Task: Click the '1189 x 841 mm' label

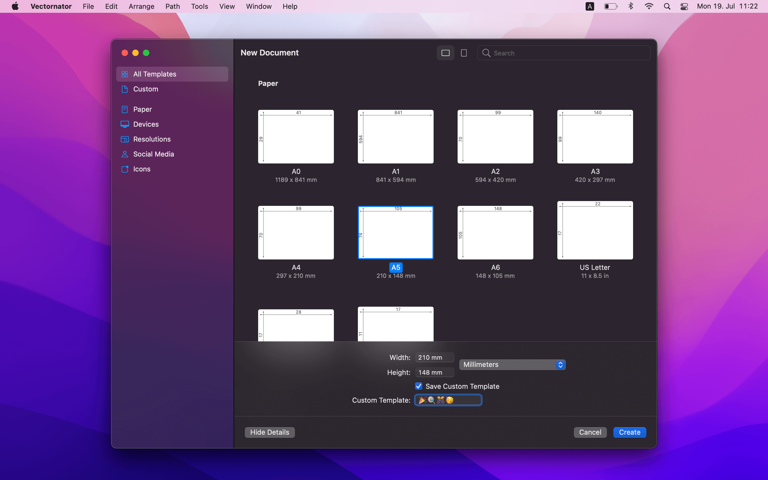Action: [x=296, y=180]
